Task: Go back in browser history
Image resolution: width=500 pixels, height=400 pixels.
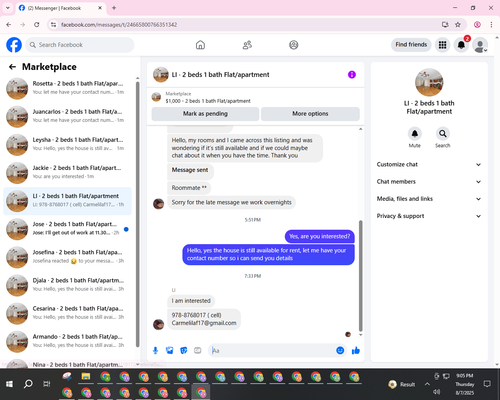Action: pos(9,25)
